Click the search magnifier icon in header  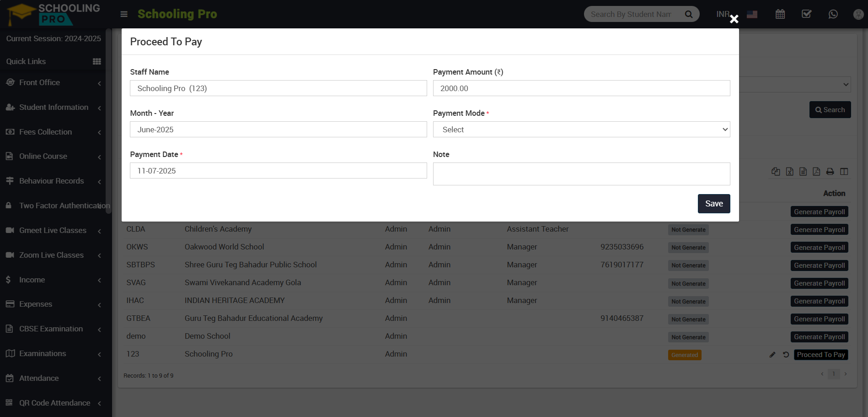point(688,14)
